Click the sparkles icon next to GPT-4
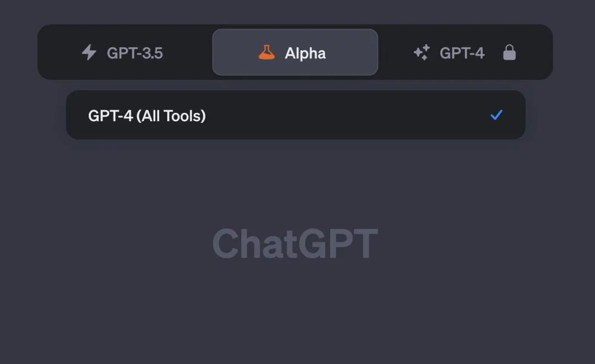595x364 pixels. (421, 53)
